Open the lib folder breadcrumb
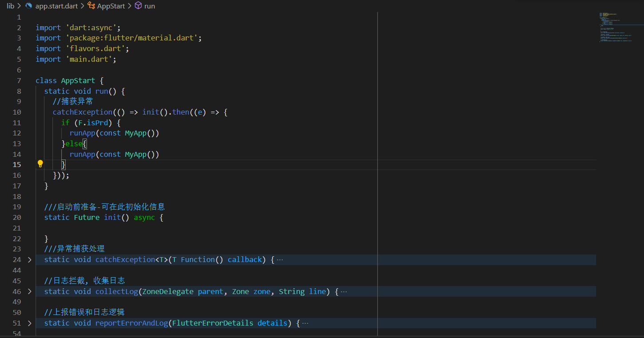The height and width of the screenshot is (338, 644). point(10,6)
